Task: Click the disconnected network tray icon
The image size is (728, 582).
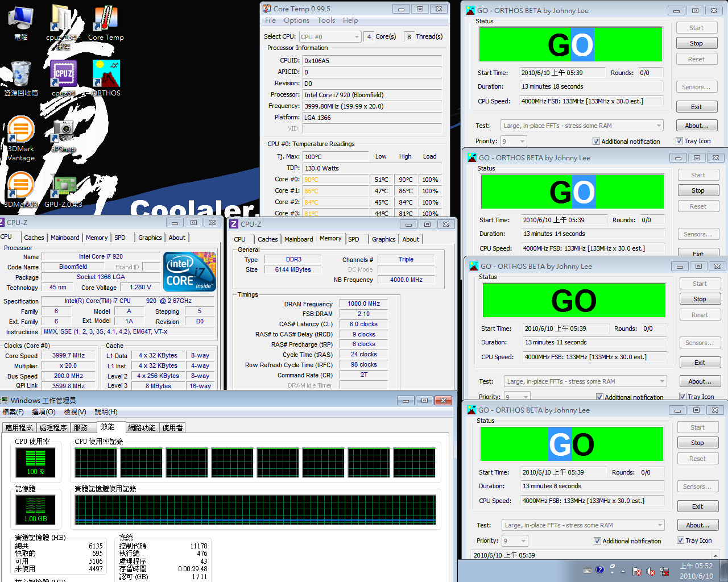Action: pos(663,571)
